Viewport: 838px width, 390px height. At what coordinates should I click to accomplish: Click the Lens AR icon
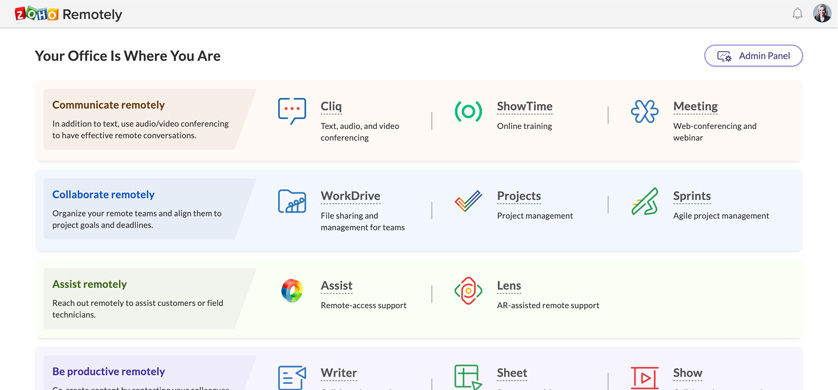468,291
